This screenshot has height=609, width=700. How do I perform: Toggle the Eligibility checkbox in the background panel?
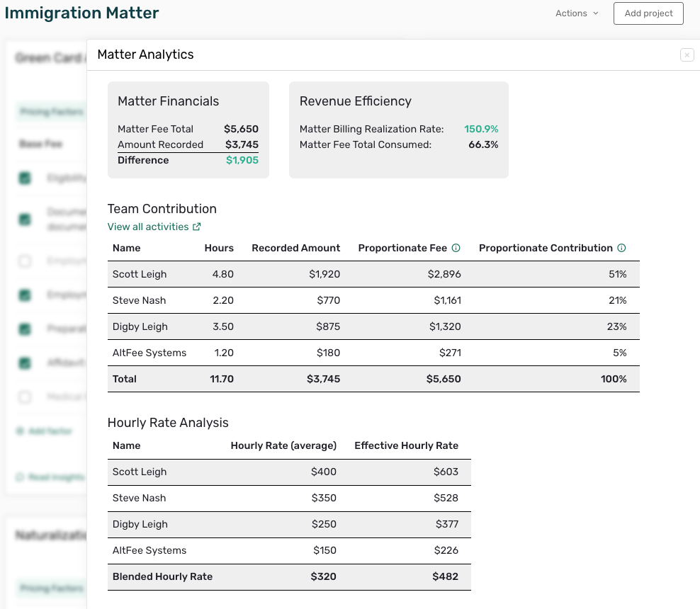[25, 178]
